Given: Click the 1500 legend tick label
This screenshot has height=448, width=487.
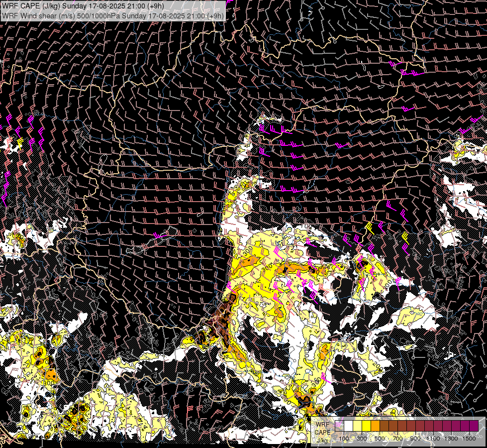Looking at the screenshot, I should click(x=469, y=439).
